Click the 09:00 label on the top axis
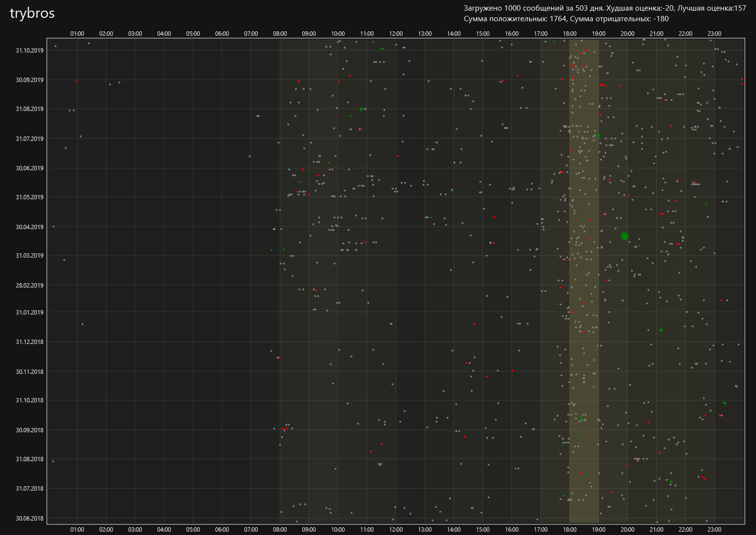 click(x=309, y=34)
